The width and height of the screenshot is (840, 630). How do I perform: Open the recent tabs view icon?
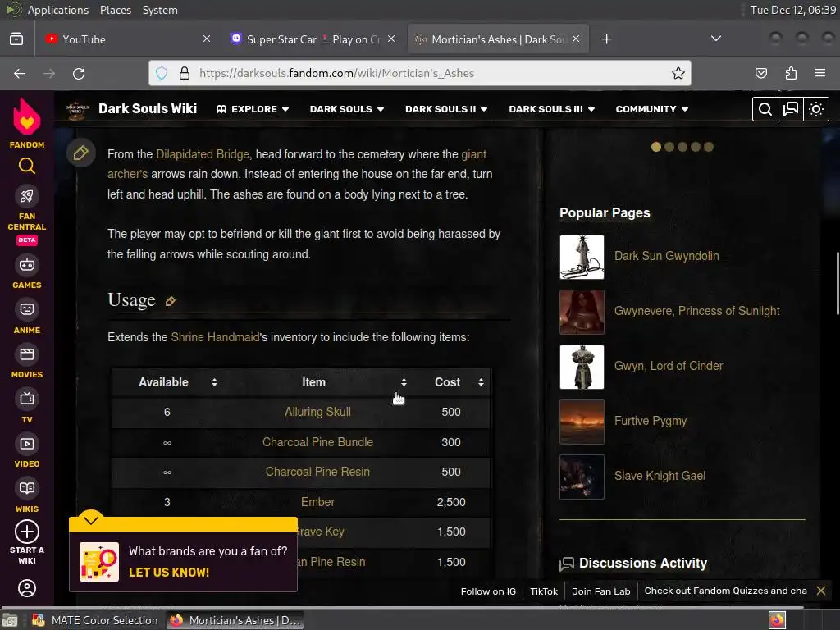click(x=16, y=39)
